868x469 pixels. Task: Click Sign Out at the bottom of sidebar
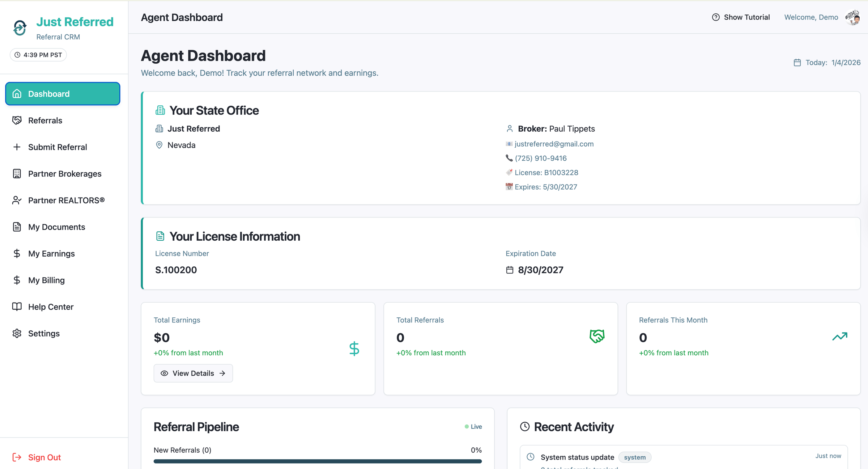(x=44, y=457)
